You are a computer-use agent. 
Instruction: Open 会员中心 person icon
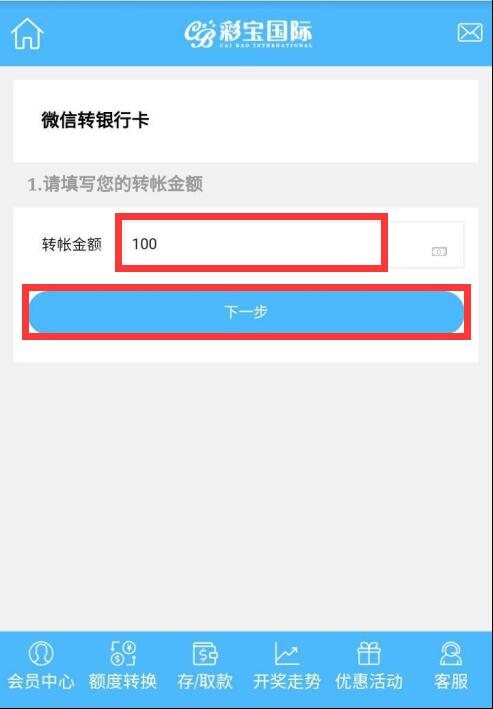pyautogui.click(x=41, y=653)
